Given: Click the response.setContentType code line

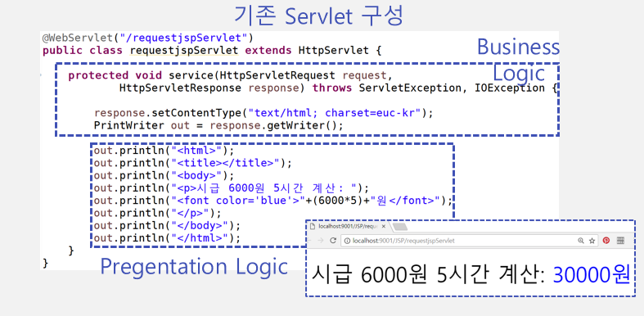Looking at the screenshot, I should point(263,113).
